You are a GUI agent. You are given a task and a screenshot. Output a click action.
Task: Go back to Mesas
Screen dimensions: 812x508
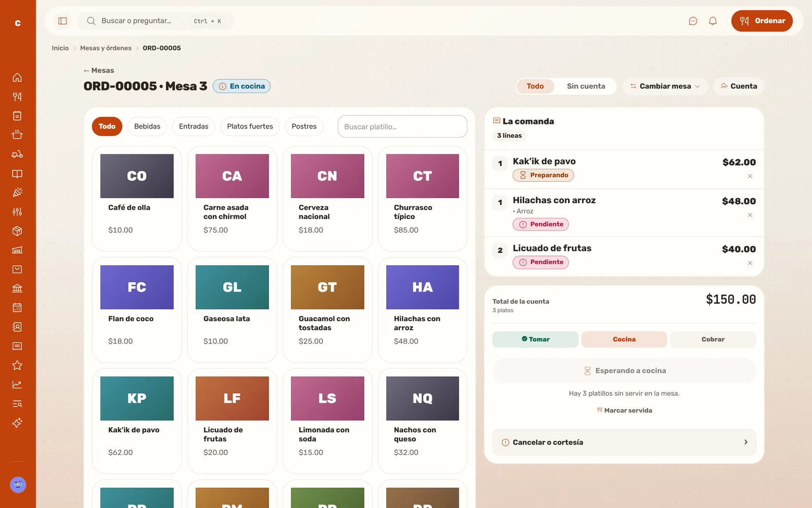point(99,71)
